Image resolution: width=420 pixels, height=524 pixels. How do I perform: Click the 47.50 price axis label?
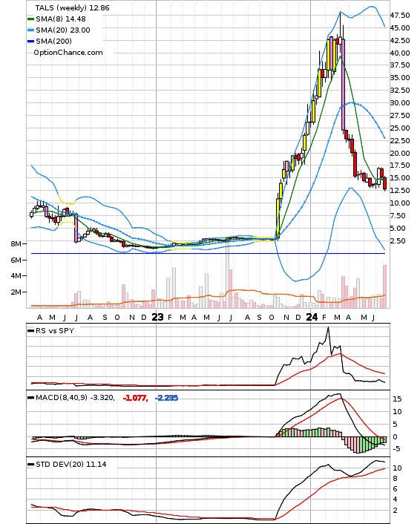pos(400,16)
